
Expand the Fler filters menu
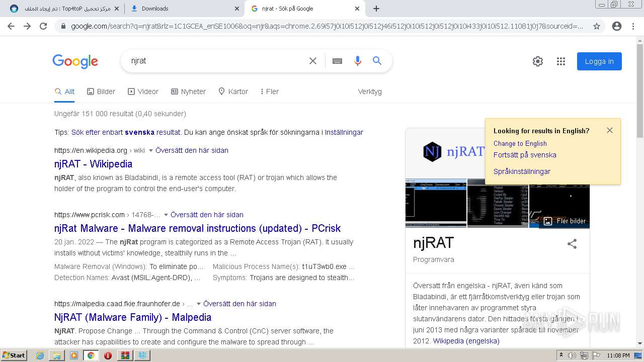coord(270,92)
